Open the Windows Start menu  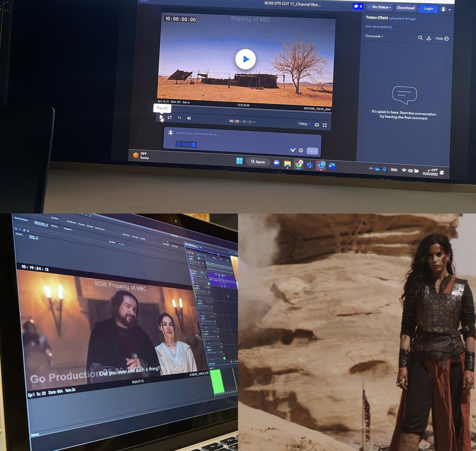(x=239, y=161)
